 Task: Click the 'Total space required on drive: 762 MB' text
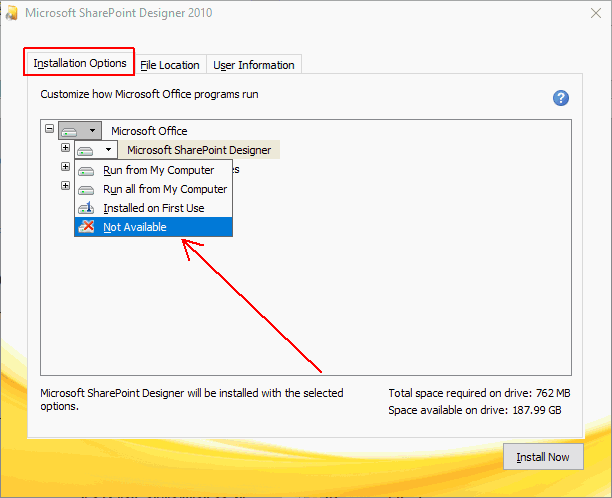479,393
